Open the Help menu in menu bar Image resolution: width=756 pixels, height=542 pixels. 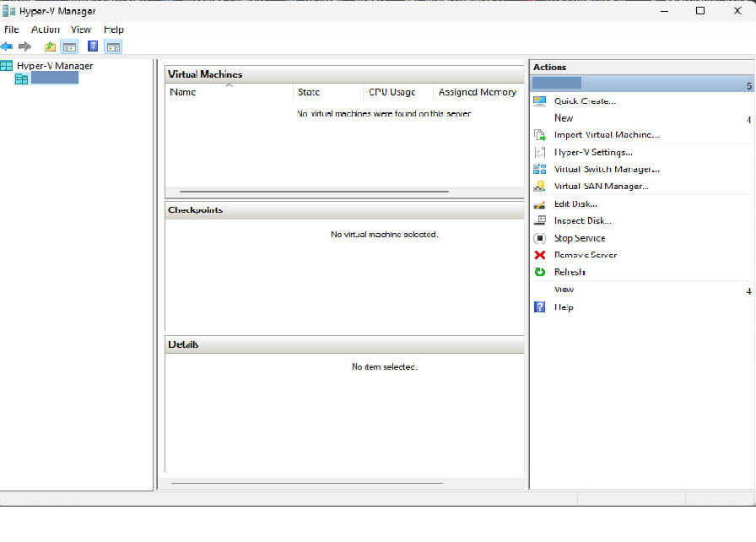click(114, 30)
